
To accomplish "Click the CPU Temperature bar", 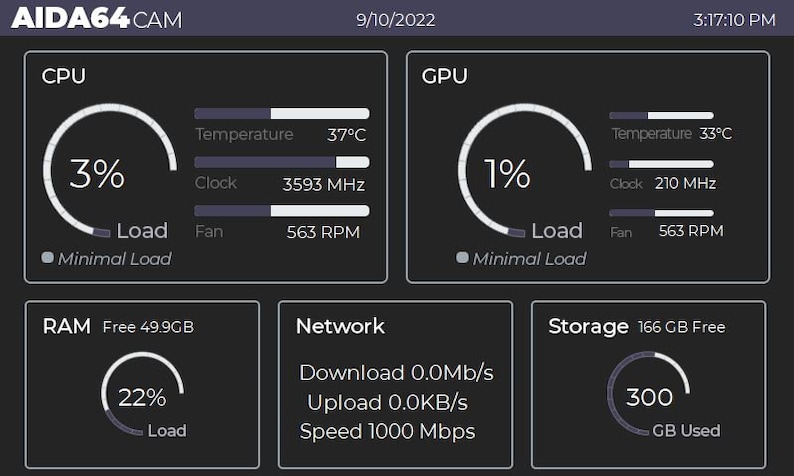I will pos(282,113).
